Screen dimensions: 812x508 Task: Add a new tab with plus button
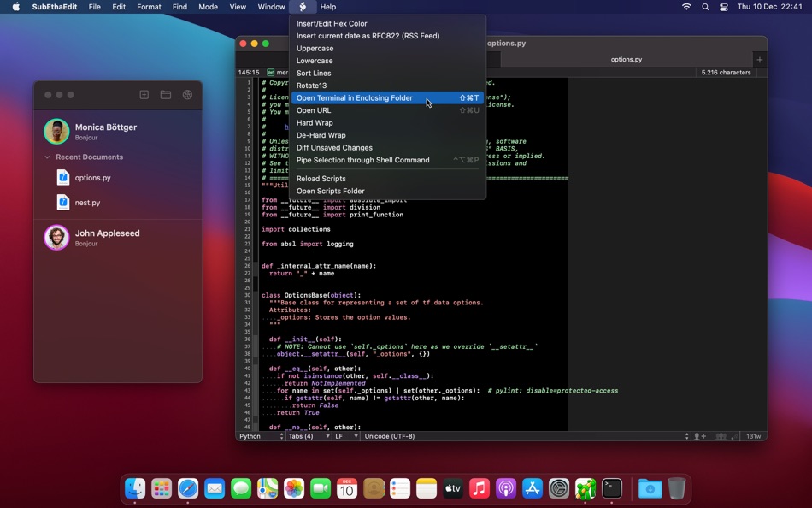759,60
